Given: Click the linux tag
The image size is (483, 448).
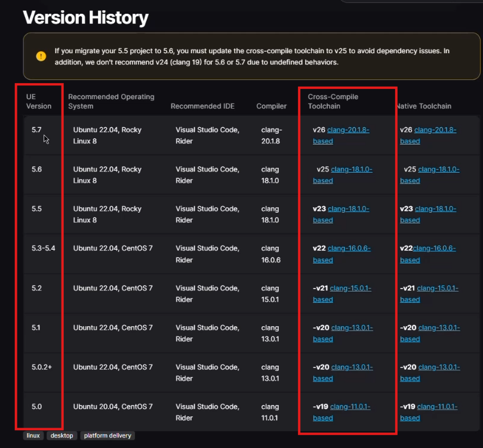Looking at the screenshot, I should pos(33,435).
